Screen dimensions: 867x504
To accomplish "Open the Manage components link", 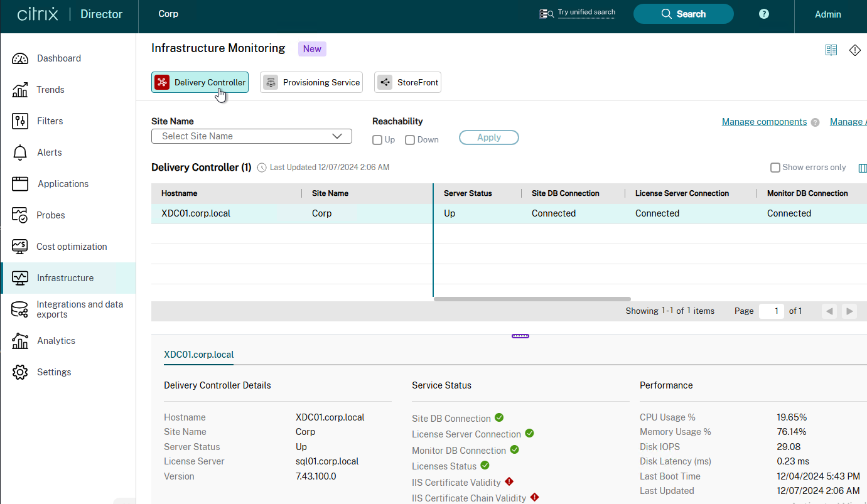I will click(764, 122).
